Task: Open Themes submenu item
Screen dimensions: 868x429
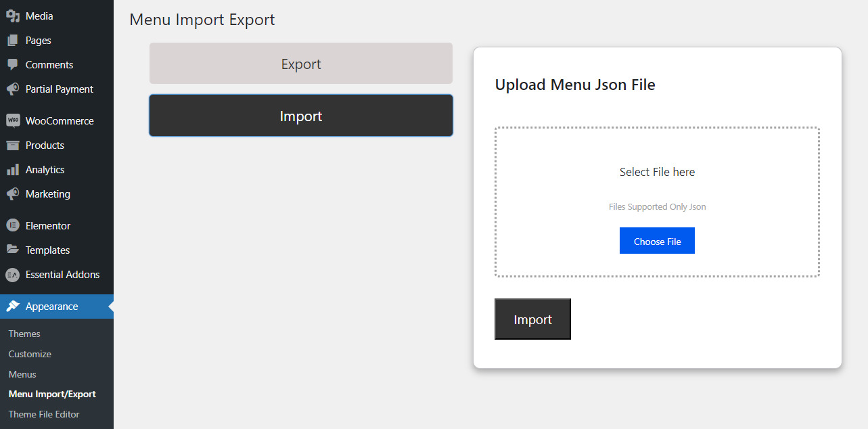Action: [24, 334]
